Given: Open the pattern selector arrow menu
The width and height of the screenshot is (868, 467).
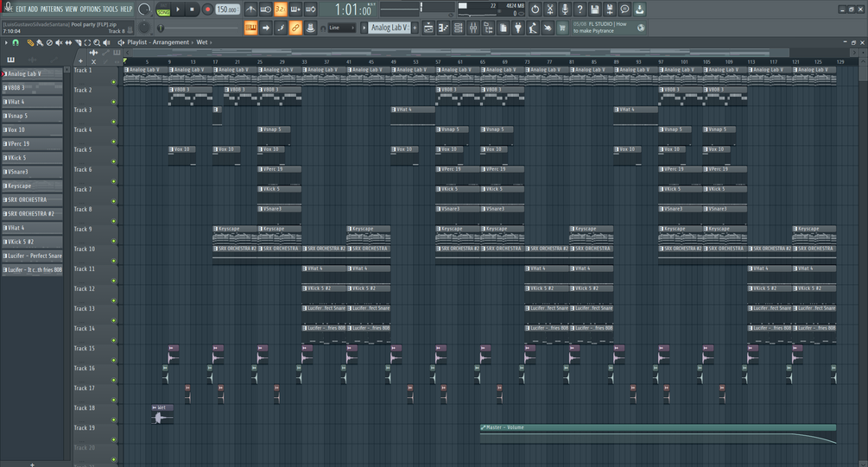Looking at the screenshot, I should [x=364, y=28].
